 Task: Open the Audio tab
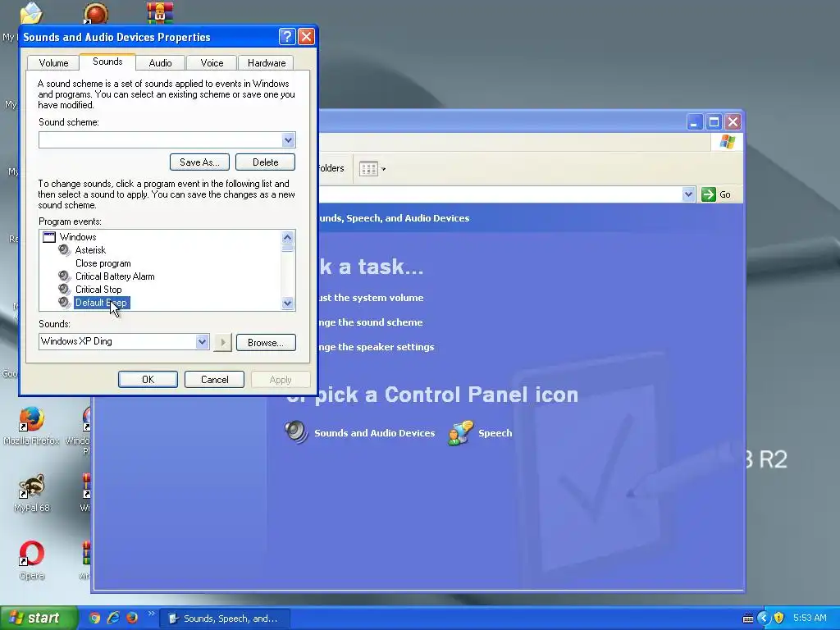coord(160,62)
